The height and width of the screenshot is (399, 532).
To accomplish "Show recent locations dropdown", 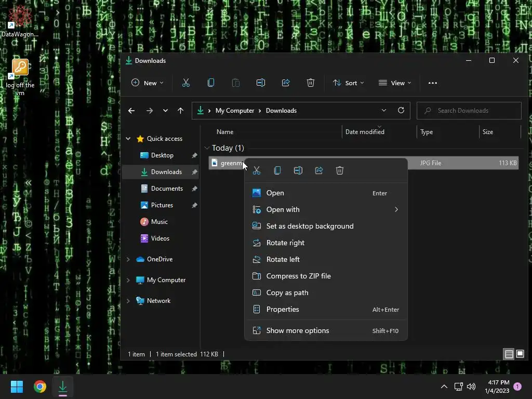I will pyautogui.click(x=165, y=111).
